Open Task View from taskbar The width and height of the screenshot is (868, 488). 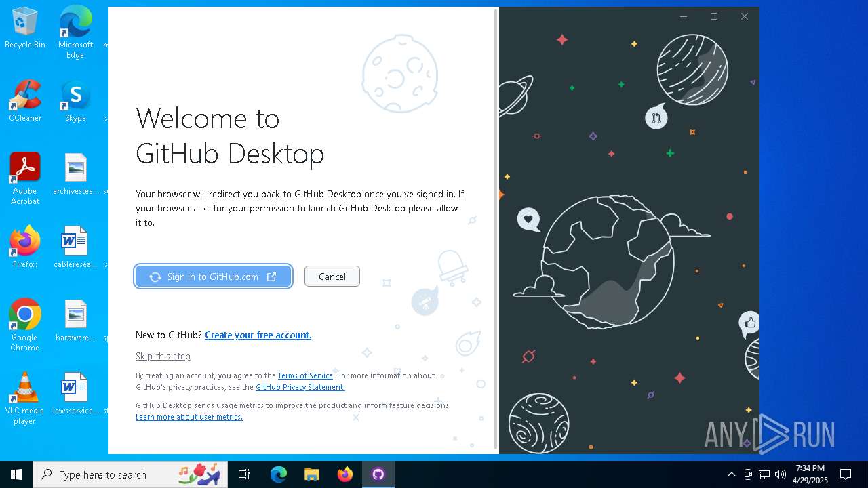pyautogui.click(x=244, y=474)
